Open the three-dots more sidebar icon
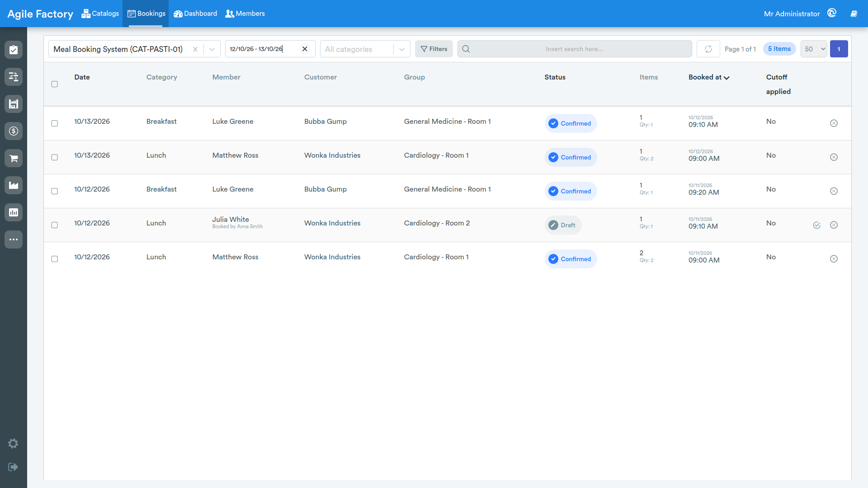The width and height of the screenshot is (868, 488). point(14,239)
